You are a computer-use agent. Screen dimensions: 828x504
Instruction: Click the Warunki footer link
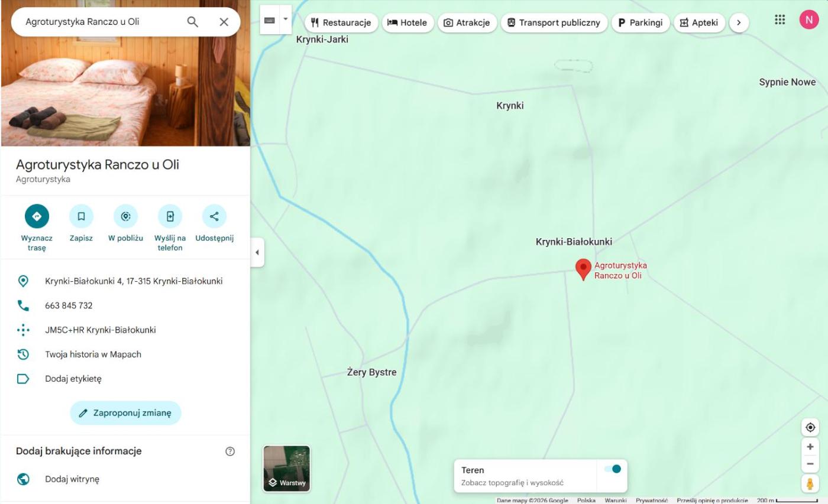tap(616, 500)
